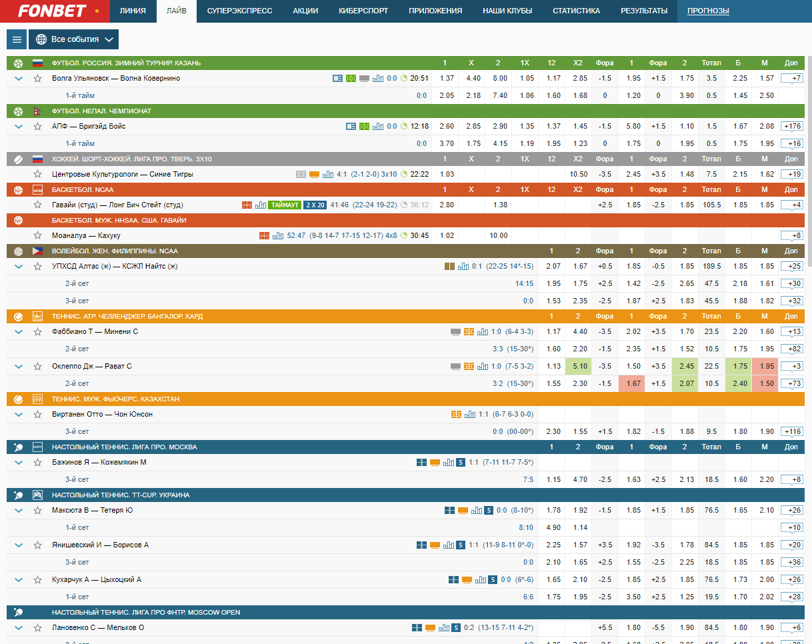Open tennis court icon for Фаббиано Т
Viewport: 812px width, 644px height.
(469, 332)
